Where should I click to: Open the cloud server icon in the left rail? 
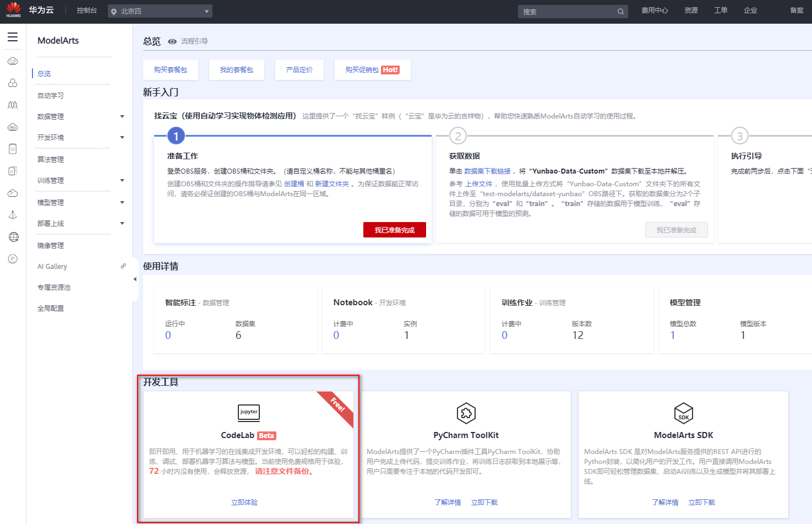click(13, 61)
